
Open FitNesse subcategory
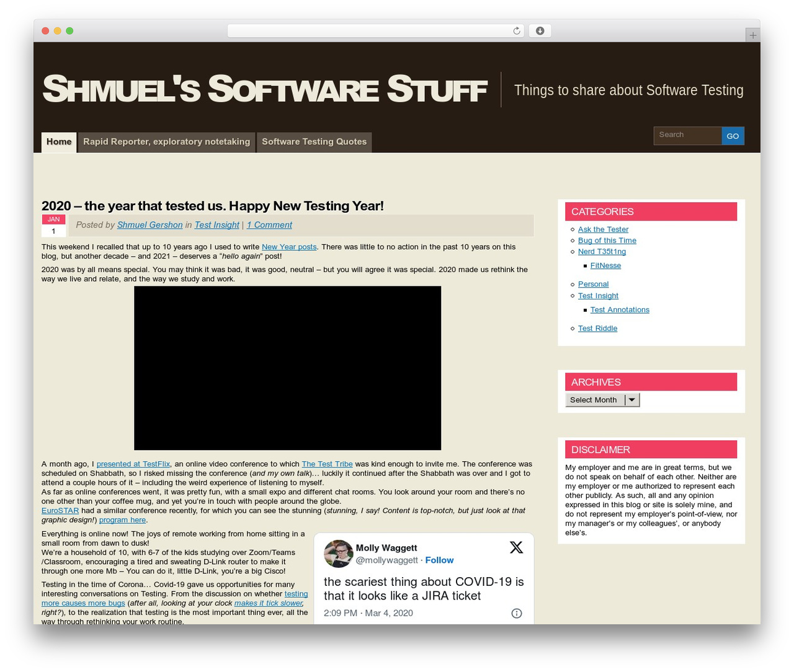[605, 265]
